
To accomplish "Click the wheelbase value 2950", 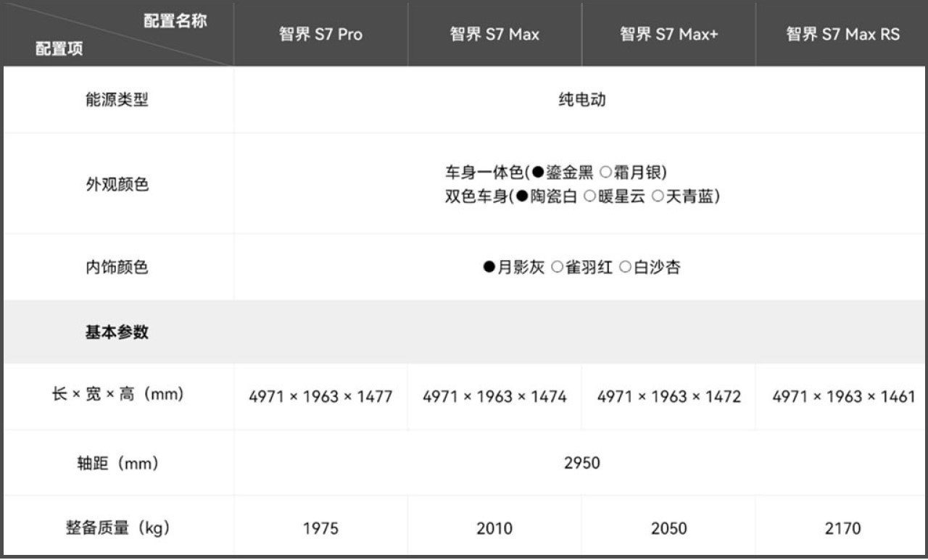I will [x=581, y=463].
